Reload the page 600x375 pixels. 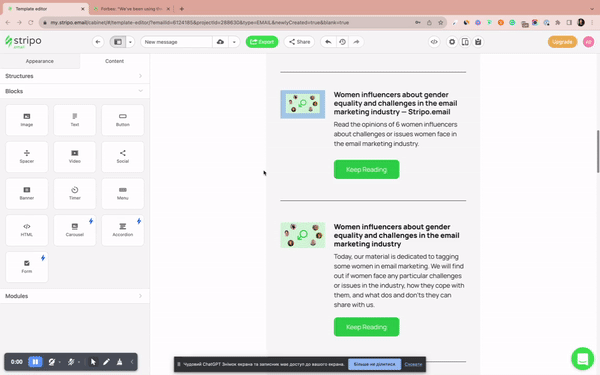pos(31,23)
